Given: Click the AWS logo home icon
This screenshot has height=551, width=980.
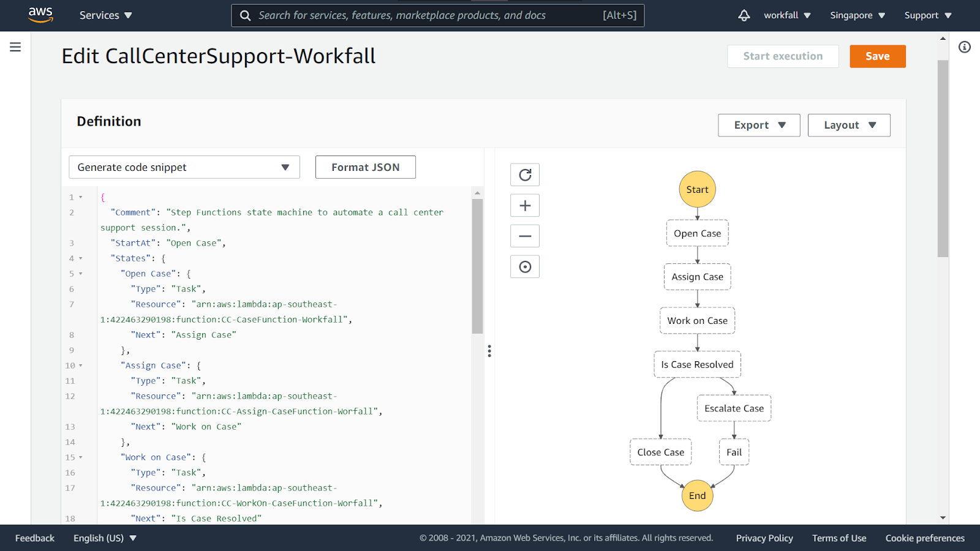Looking at the screenshot, I should tap(40, 15).
